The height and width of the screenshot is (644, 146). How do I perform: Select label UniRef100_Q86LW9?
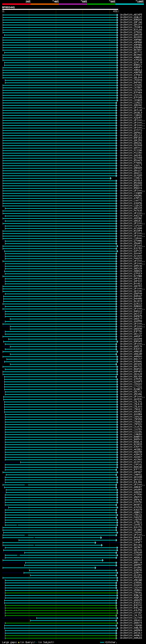click(131, 354)
